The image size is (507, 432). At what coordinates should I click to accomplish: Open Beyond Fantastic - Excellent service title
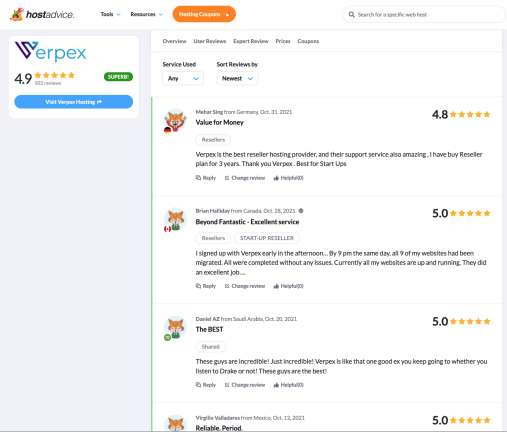click(x=247, y=222)
